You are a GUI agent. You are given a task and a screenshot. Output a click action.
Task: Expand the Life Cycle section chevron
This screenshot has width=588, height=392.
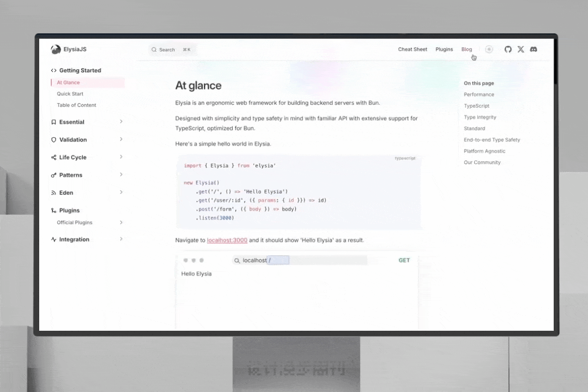point(121,157)
